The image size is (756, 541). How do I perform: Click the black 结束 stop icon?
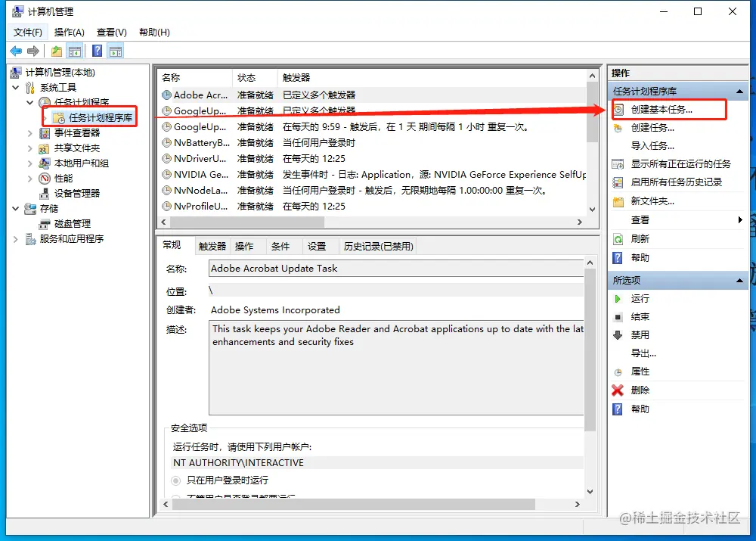click(618, 317)
